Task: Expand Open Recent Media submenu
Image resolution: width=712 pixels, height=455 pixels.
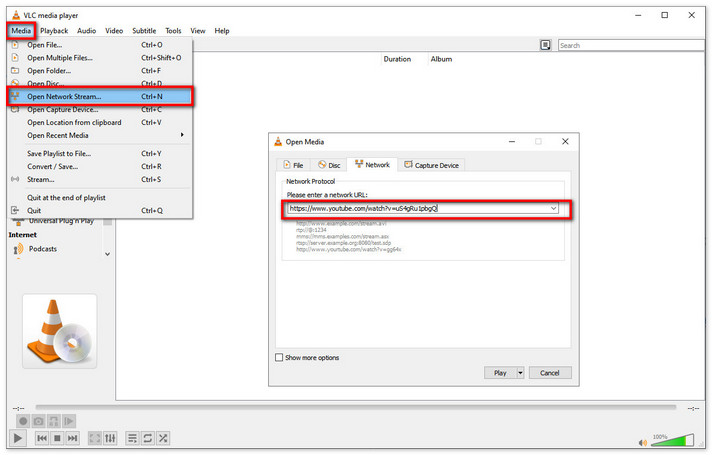Action: [x=100, y=135]
